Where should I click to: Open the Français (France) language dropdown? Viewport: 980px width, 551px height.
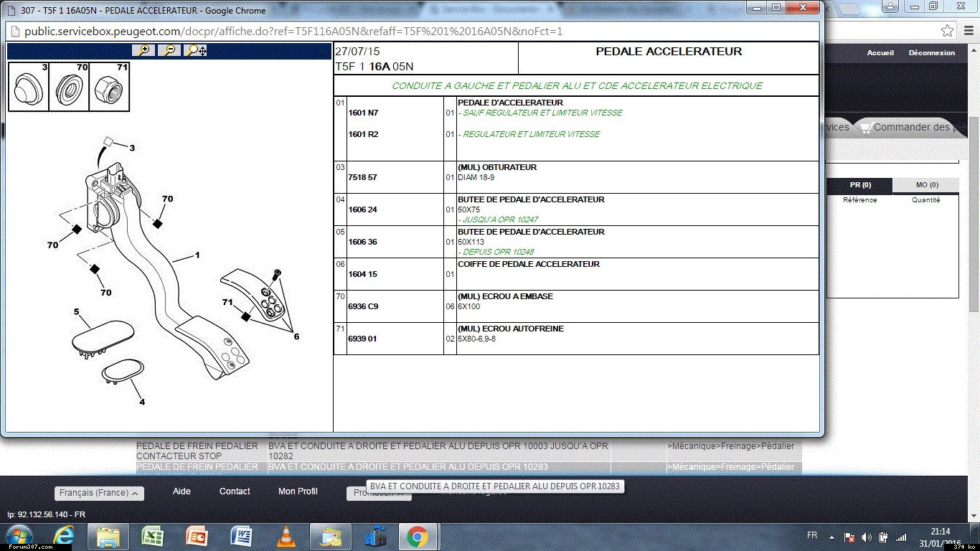(99, 493)
